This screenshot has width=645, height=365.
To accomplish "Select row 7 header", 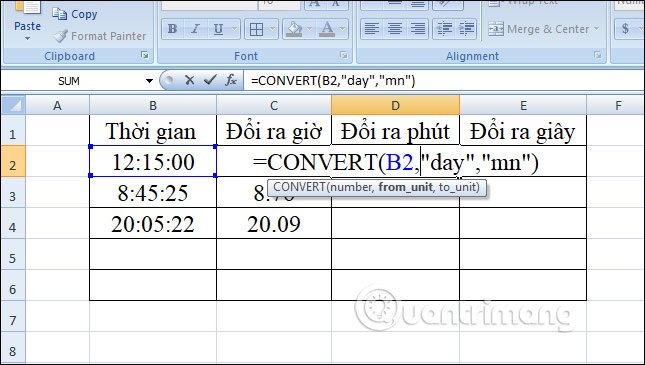I will [x=13, y=316].
